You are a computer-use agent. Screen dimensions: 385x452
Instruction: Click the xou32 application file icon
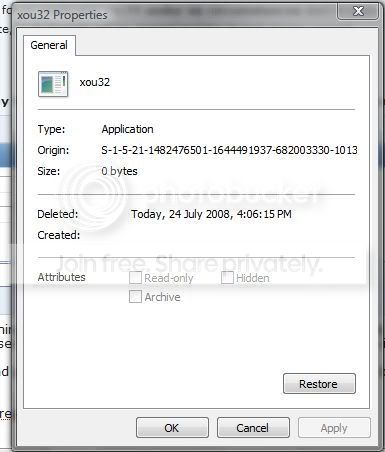(53, 84)
